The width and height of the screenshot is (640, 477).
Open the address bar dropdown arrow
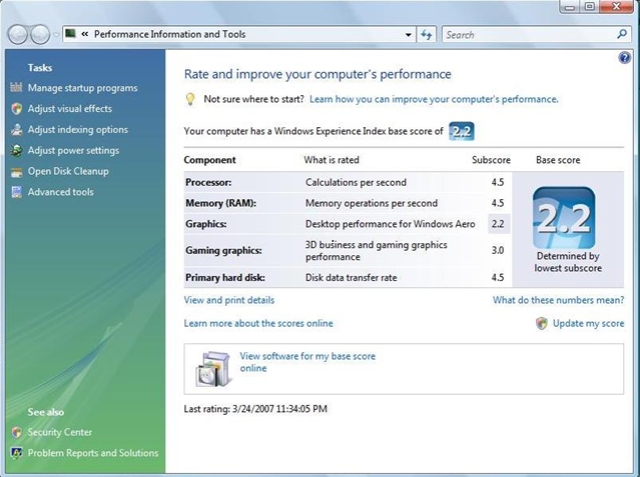click(x=408, y=35)
